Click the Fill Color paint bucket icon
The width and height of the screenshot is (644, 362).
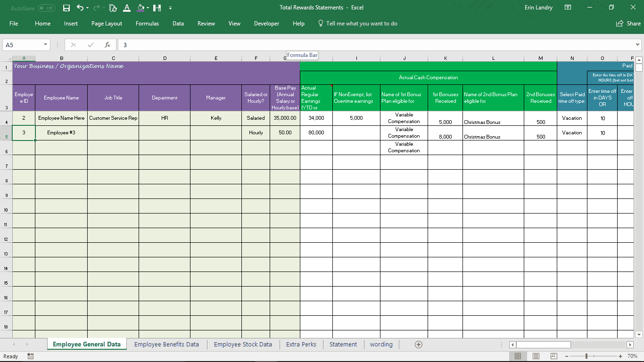tap(141, 8)
